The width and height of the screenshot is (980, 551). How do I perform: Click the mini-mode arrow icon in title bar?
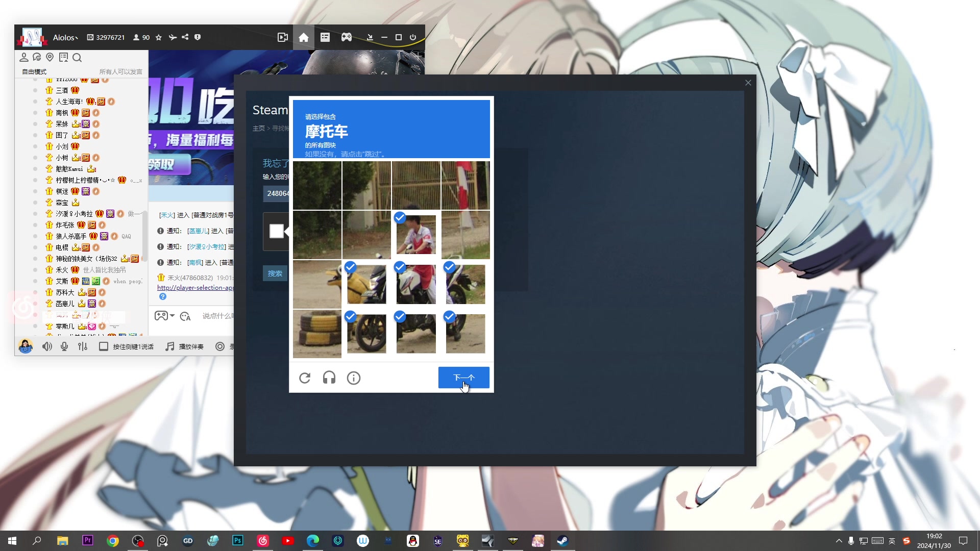tap(370, 37)
